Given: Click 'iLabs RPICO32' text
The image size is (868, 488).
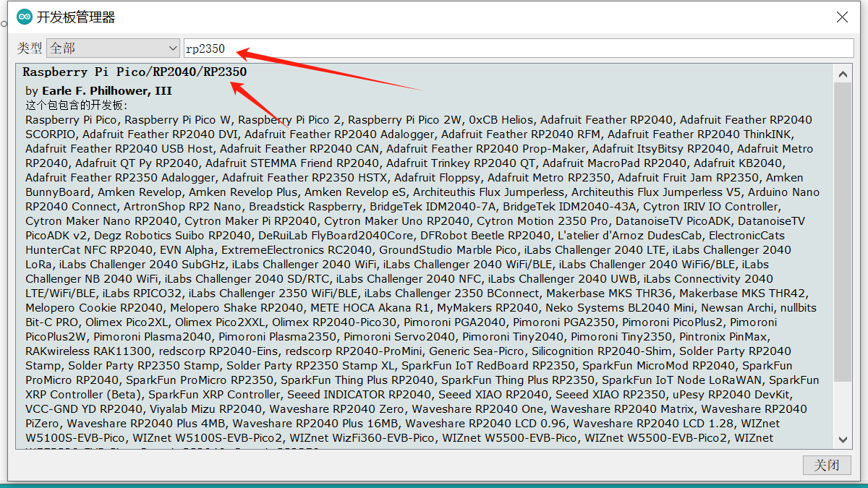Looking at the screenshot, I should tap(142, 294).
